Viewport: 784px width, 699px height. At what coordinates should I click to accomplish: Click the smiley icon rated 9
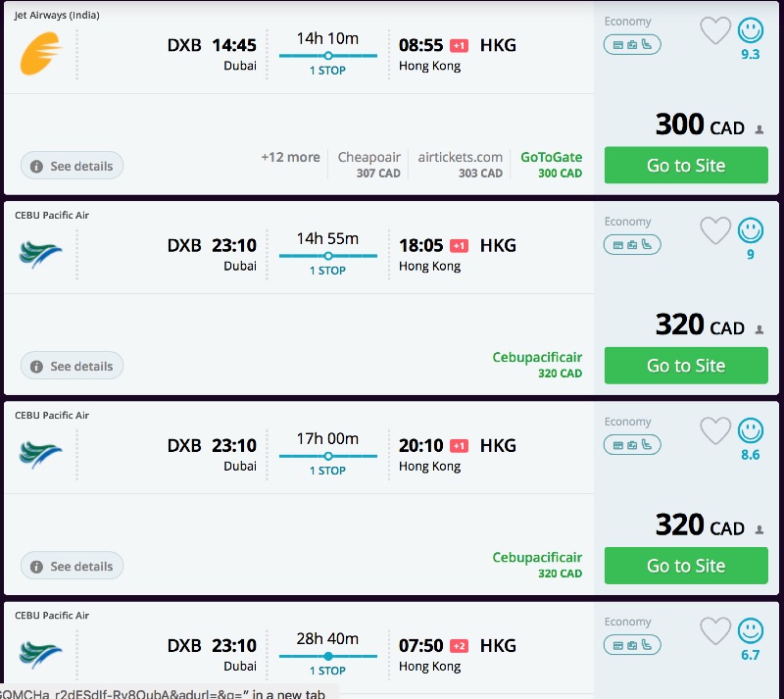[751, 230]
